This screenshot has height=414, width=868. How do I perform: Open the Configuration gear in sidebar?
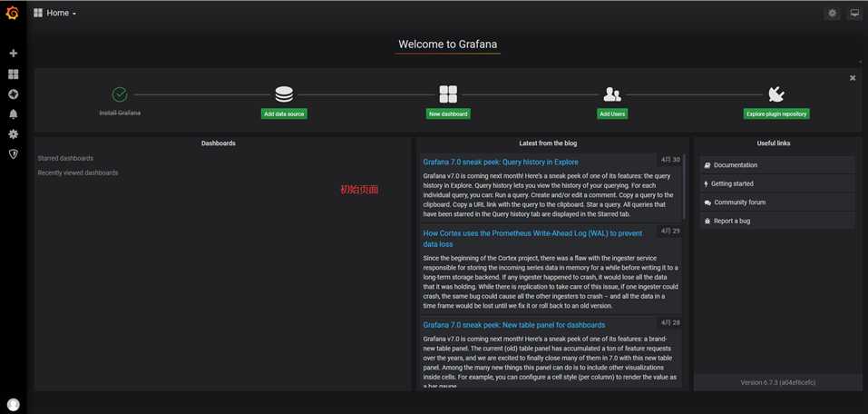[14, 134]
